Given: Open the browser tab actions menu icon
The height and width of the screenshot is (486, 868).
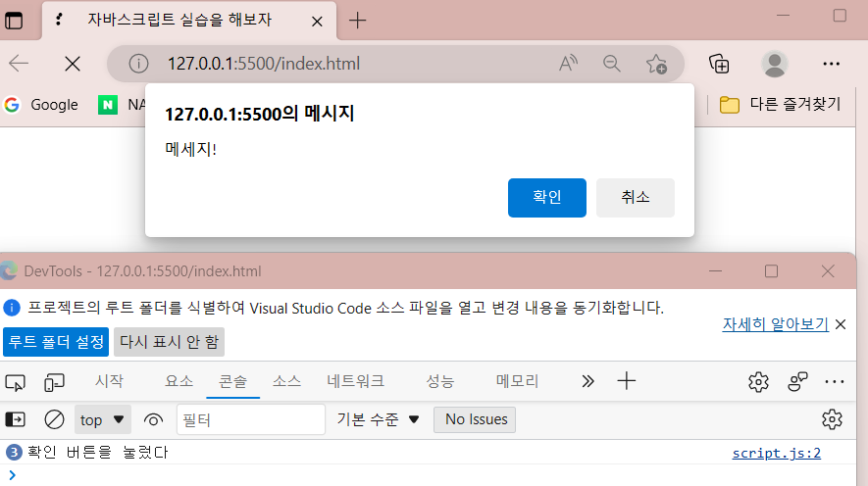Looking at the screenshot, I should (14, 21).
